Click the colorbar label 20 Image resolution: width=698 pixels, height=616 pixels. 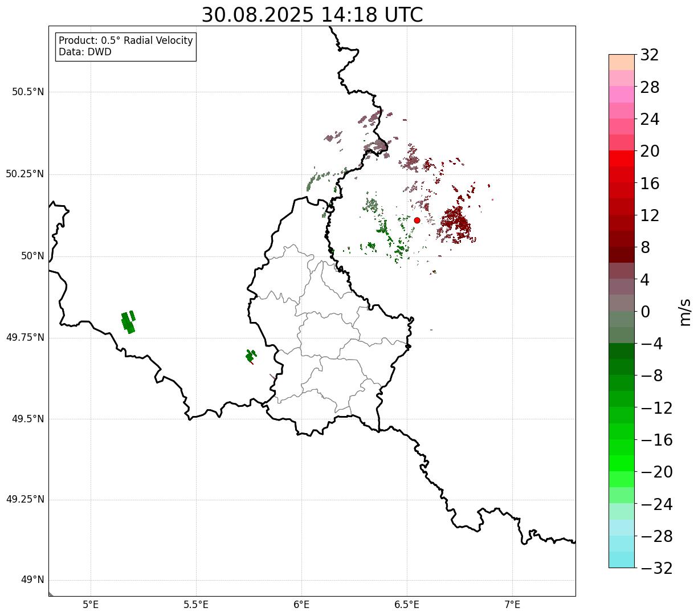(x=650, y=152)
